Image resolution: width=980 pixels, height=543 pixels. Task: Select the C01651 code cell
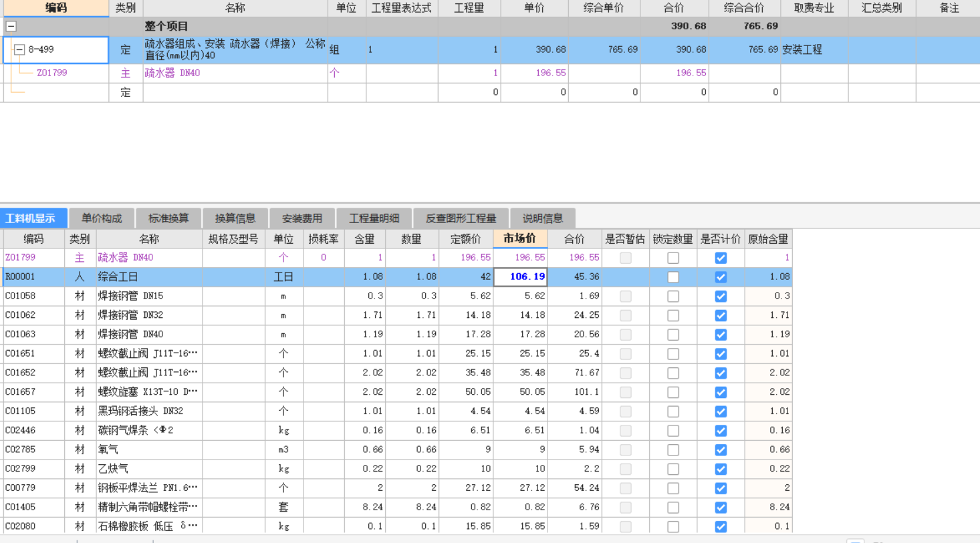coord(33,353)
